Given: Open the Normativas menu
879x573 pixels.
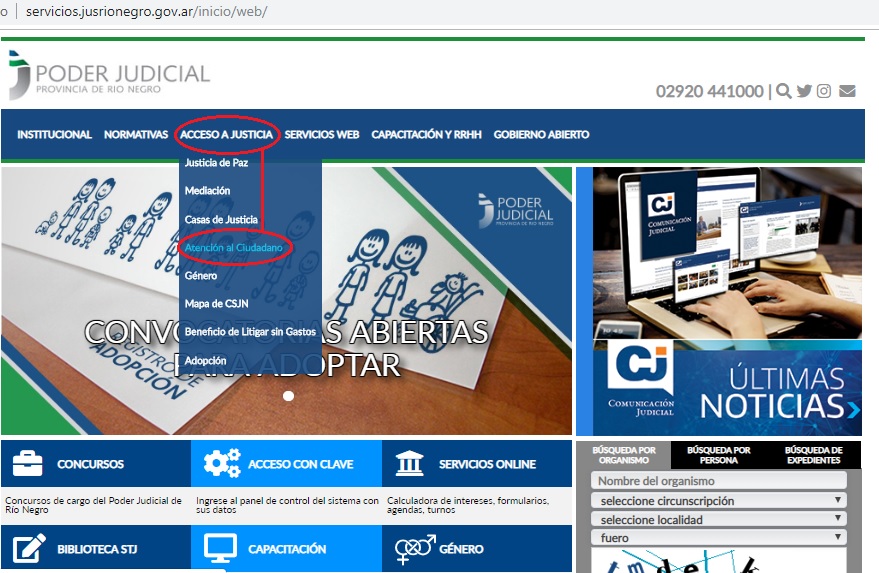Looking at the screenshot, I should 136,135.
